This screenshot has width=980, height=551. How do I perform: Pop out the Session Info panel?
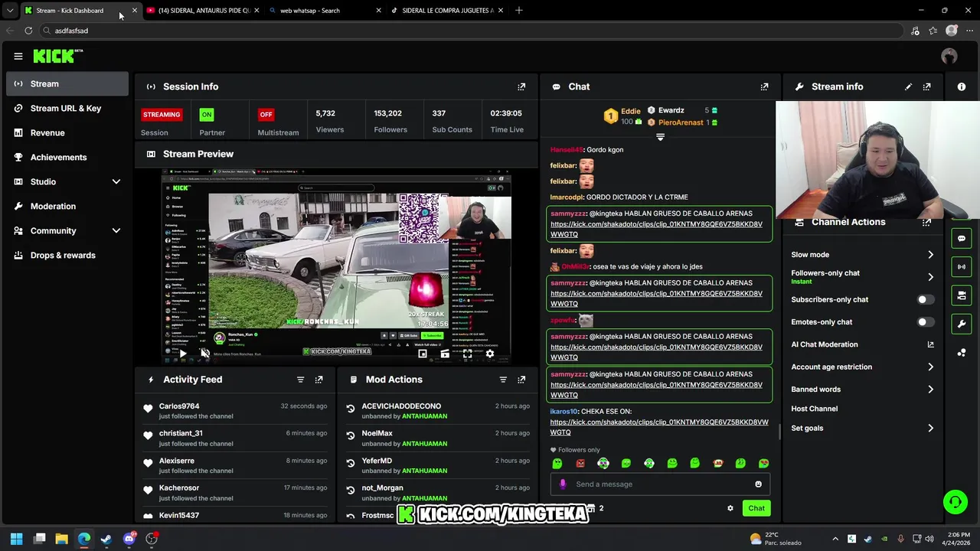(x=521, y=86)
